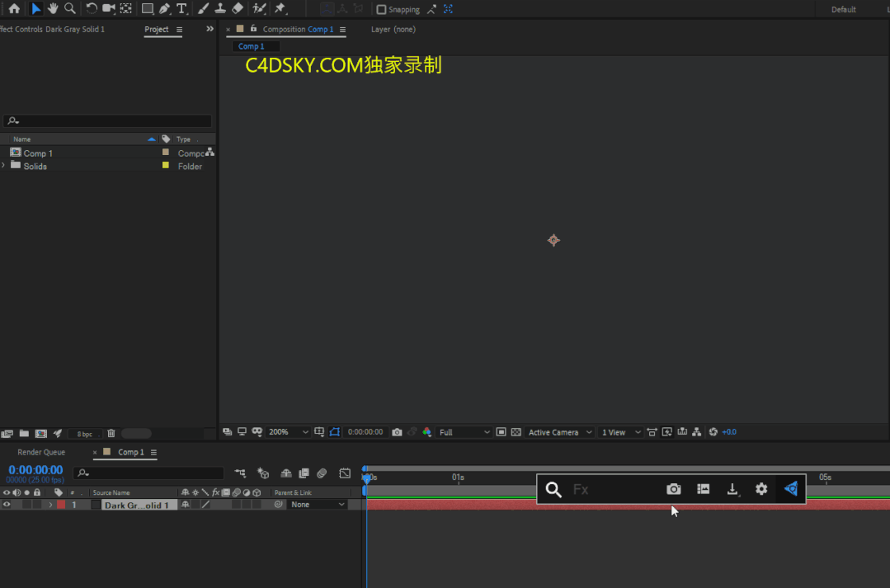Image resolution: width=890 pixels, height=588 pixels.
Task: Select the Pen tool in the toolbar
Action: (164, 9)
